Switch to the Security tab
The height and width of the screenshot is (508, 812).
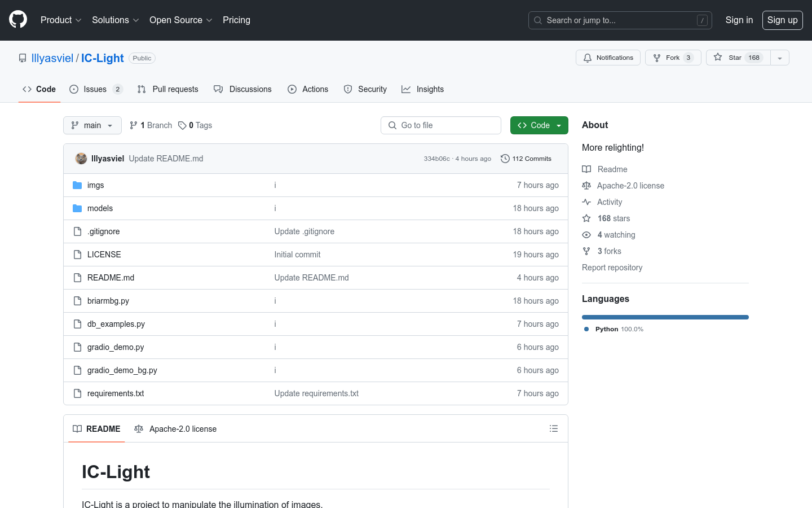point(365,89)
